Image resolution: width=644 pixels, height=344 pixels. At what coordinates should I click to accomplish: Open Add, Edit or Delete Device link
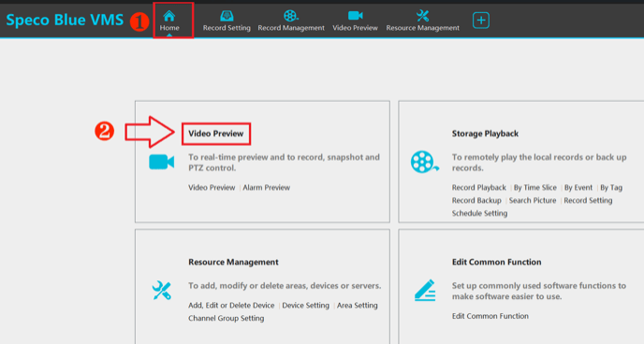point(231,306)
